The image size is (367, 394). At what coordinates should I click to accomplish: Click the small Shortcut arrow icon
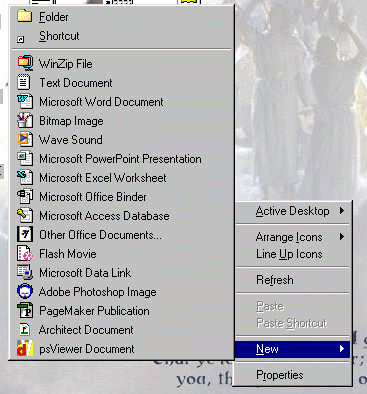(21, 40)
